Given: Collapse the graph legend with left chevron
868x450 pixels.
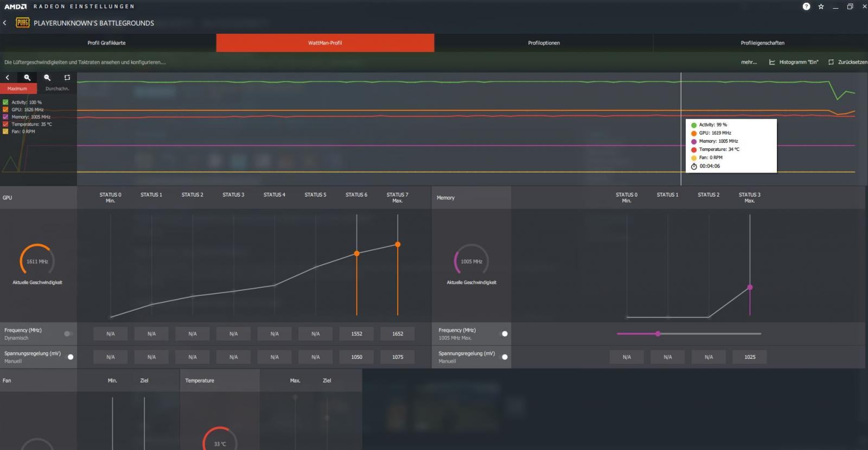Looking at the screenshot, I should tap(8, 78).
